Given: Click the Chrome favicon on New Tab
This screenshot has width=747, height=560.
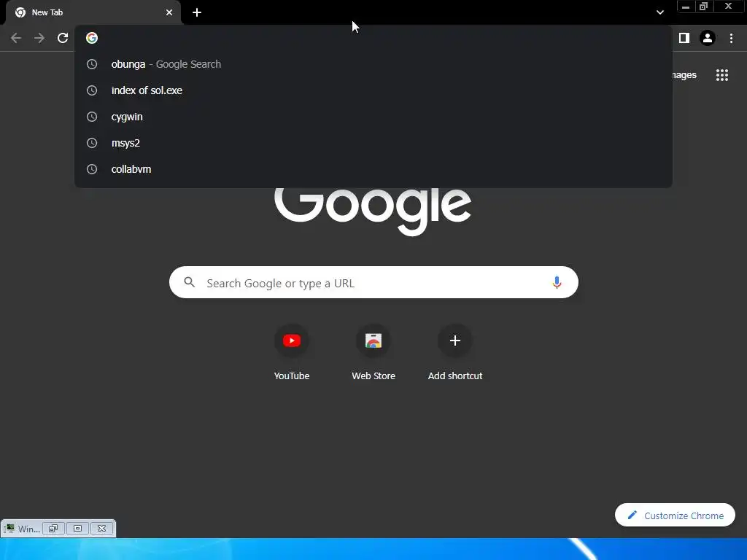Looking at the screenshot, I should point(20,12).
